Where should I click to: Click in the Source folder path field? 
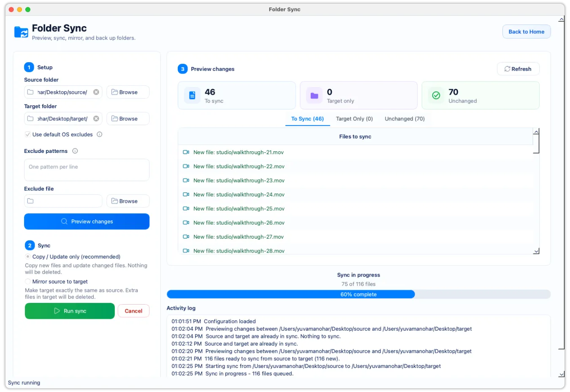pos(63,92)
